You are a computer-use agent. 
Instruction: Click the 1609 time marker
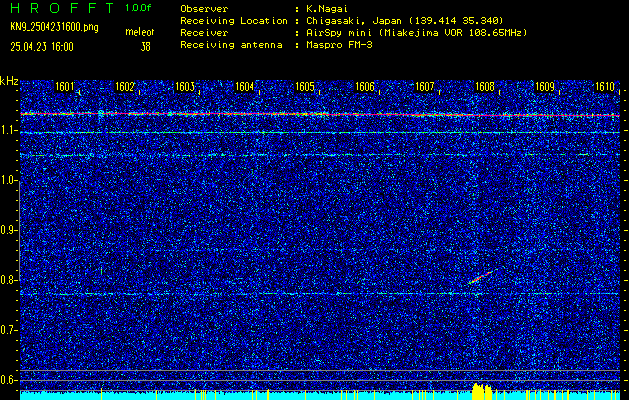[x=545, y=87]
